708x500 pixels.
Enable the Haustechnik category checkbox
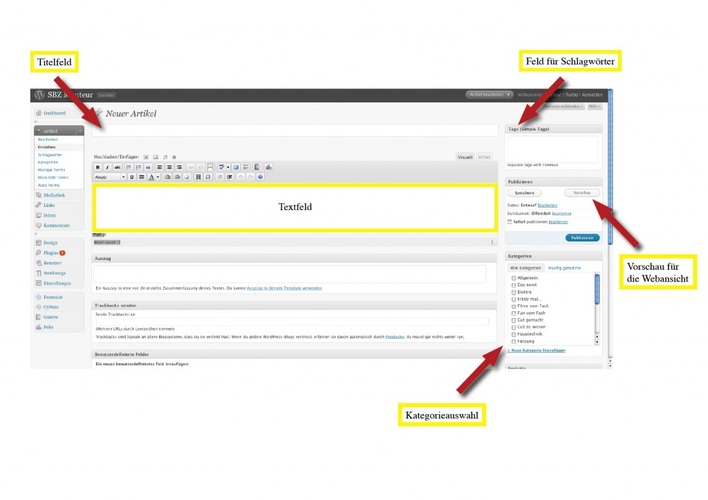[514, 334]
